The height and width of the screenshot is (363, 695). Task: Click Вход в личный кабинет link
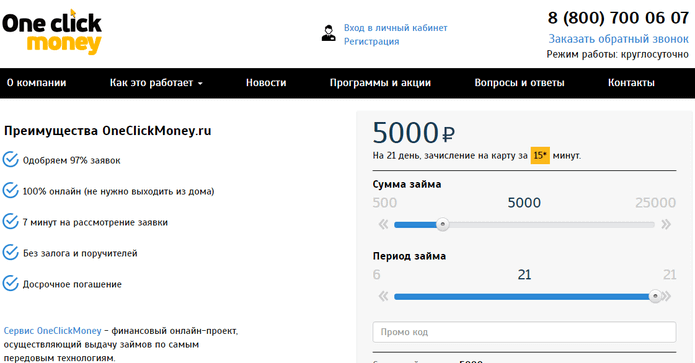(396, 28)
